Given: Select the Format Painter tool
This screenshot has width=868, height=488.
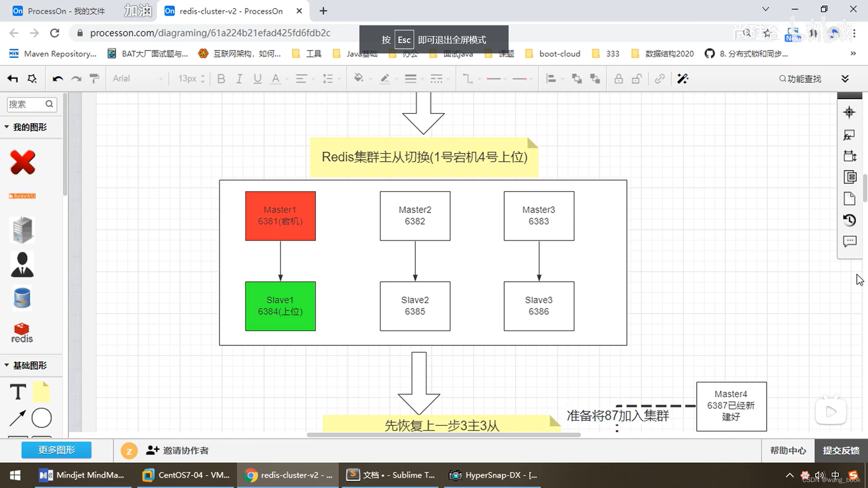Looking at the screenshot, I should (x=94, y=78).
